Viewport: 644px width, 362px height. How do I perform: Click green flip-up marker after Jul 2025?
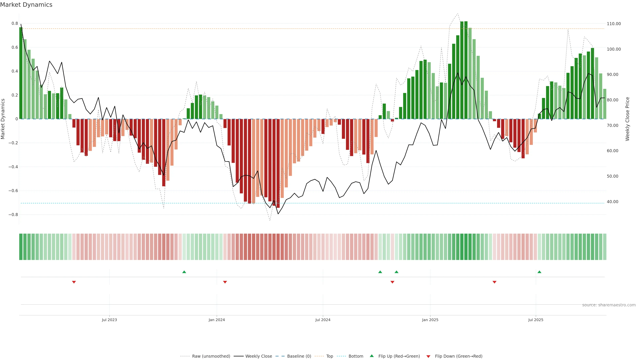539,272
